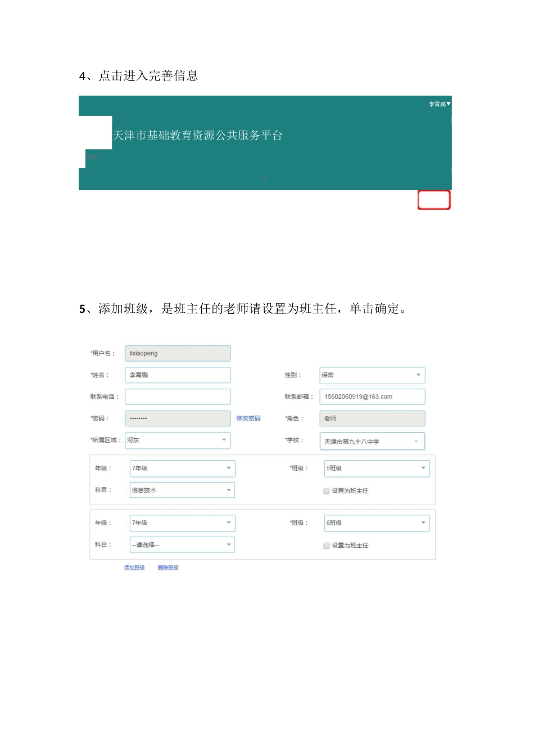534x756 pixels.
Task: Open the 班级 dropdown showing 6班级
Action: pos(377,523)
